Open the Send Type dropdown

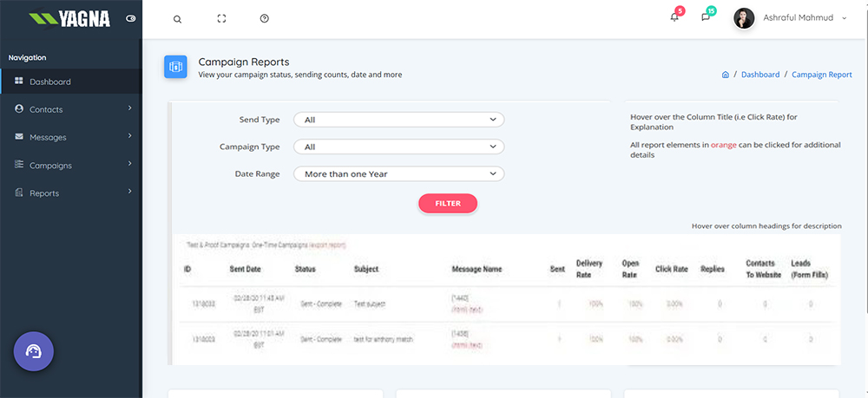[398, 120]
